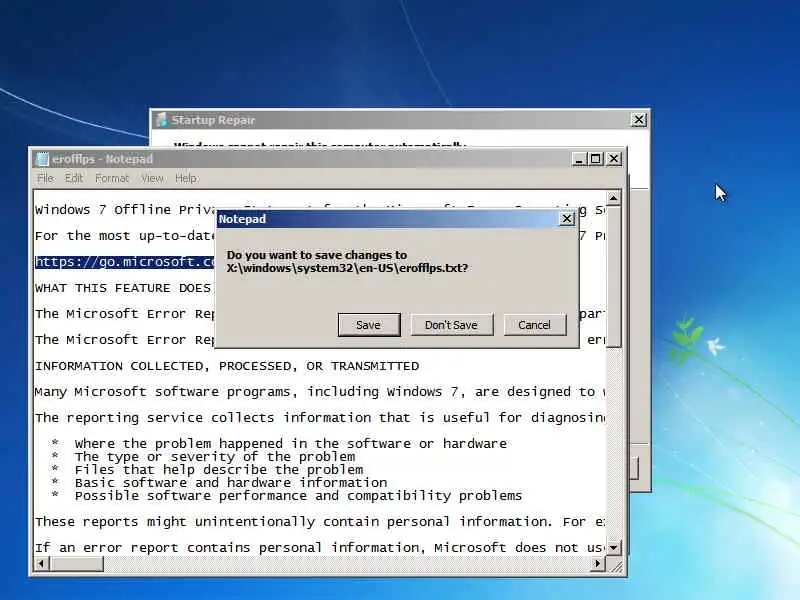800x600 pixels.
Task: Click the Notepad document icon in the title bar
Action: click(42, 159)
